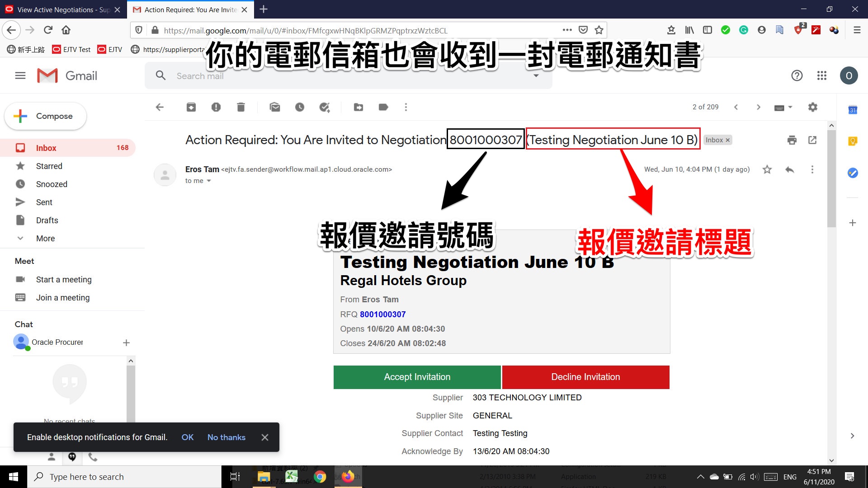Open Gmail support help icon
Image resolution: width=868 pixels, height=488 pixels.
pos(797,75)
